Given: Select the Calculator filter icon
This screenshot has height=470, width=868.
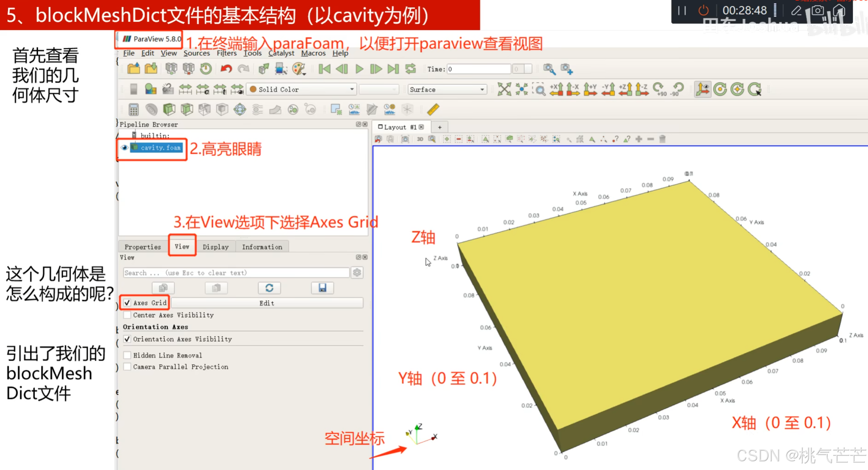Looking at the screenshot, I should 133,109.
